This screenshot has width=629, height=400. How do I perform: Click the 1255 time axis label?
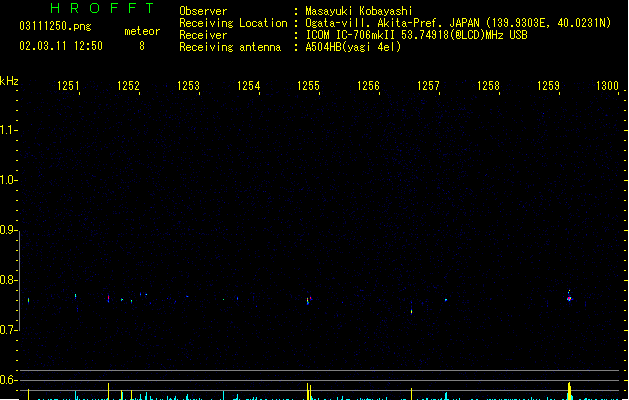pos(308,86)
